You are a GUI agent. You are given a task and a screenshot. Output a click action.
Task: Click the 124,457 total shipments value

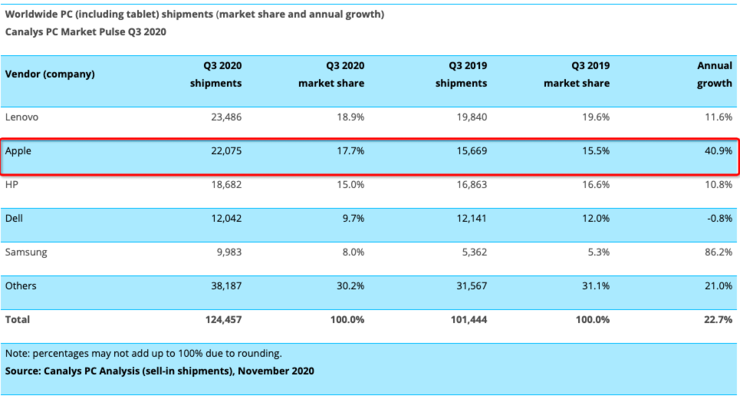click(x=223, y=320)
